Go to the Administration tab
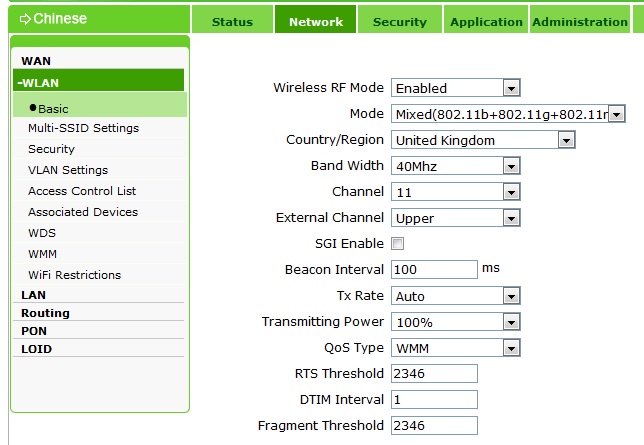 (x=580, y=21)
